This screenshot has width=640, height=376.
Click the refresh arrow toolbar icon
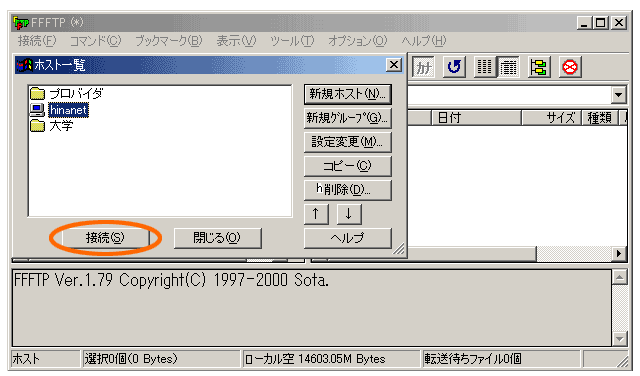[454, 67]
